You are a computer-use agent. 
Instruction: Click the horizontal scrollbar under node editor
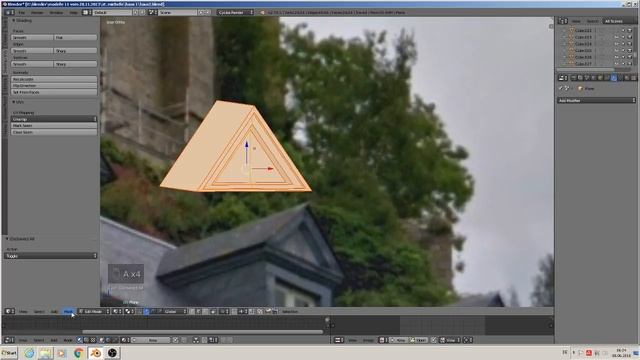click(x=203, y=332)
